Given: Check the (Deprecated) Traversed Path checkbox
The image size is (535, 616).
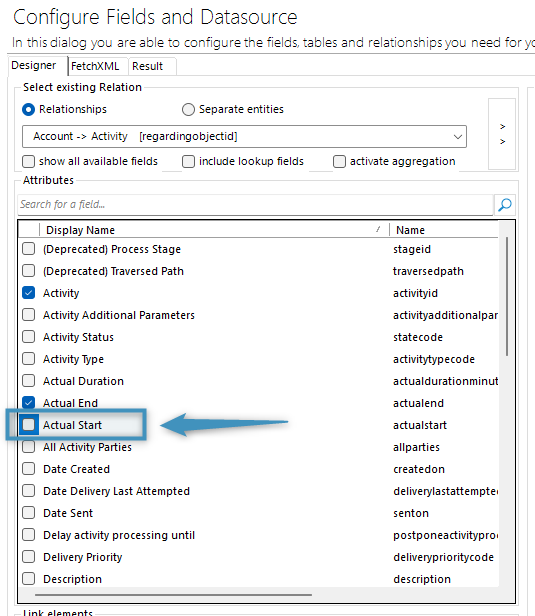Looking at the screenshot, I should click(x=28, y=271).
